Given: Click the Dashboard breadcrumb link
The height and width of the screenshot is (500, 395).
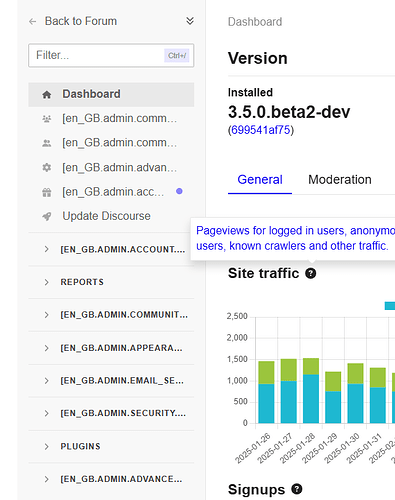Looking at the screenshot, I should (255, 22).
